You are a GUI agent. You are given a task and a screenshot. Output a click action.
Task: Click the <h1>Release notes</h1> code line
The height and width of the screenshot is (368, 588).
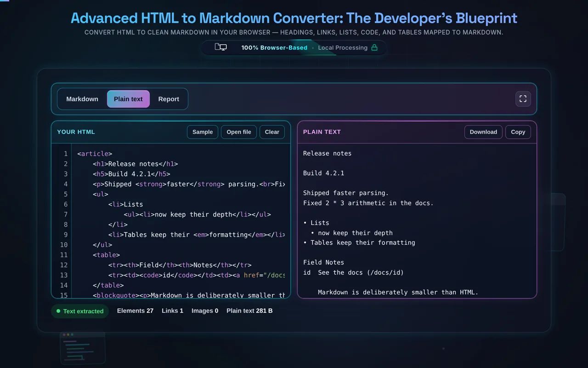coord(135,164)
